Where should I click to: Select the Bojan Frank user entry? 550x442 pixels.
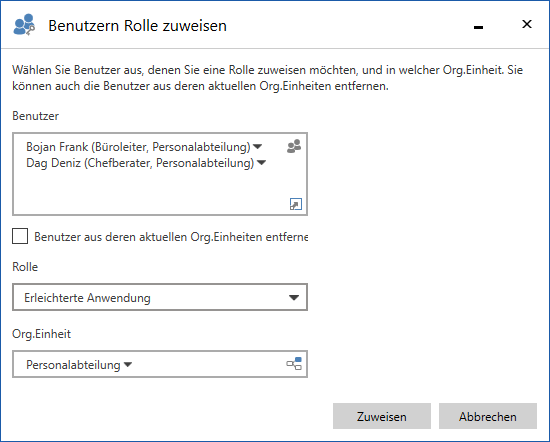click(138, 147)
